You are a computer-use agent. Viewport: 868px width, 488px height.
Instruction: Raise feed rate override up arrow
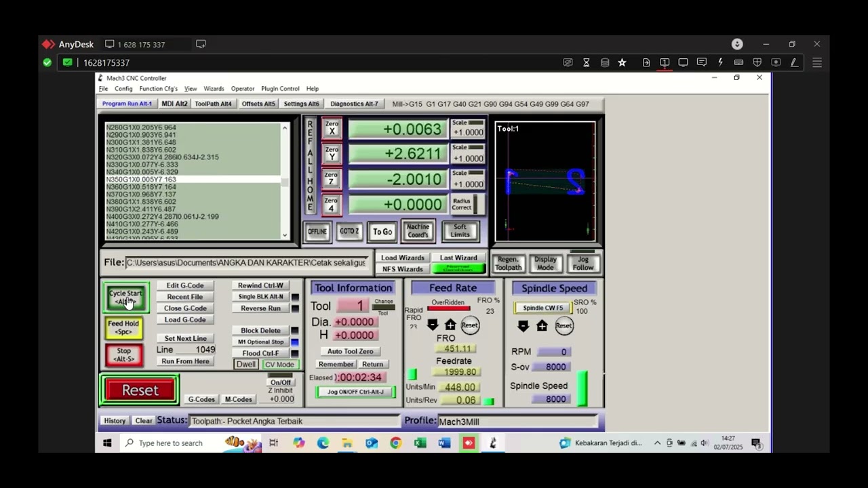(x=450, y=325)
